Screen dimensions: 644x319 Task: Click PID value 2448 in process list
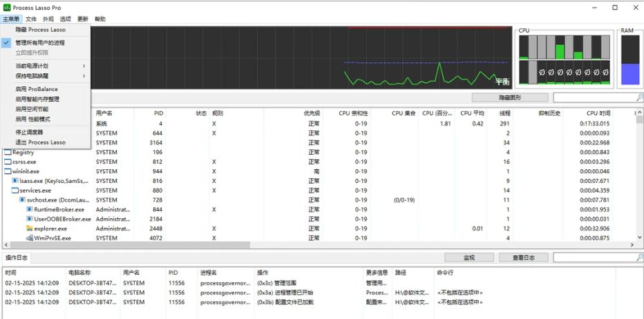click(x=156, y=229)
